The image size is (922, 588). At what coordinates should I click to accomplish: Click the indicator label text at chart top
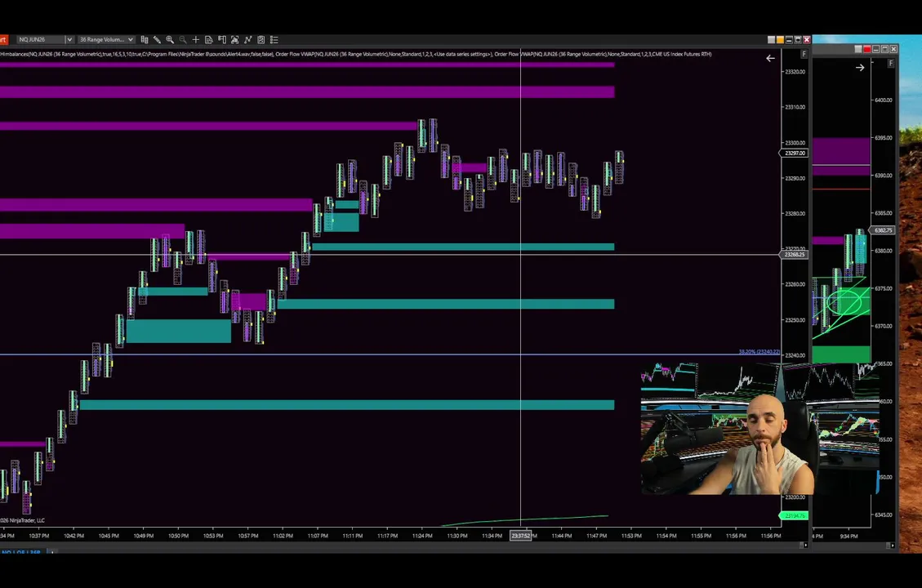click(x=356, y=54)
